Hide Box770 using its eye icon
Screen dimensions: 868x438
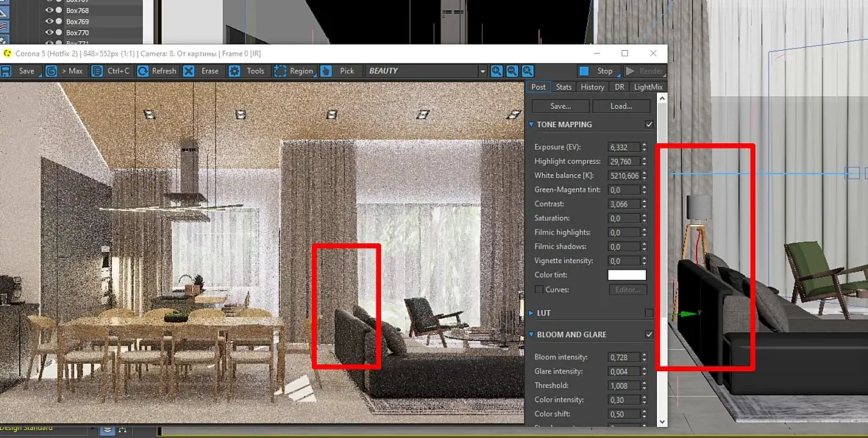[x=49, y=32]
